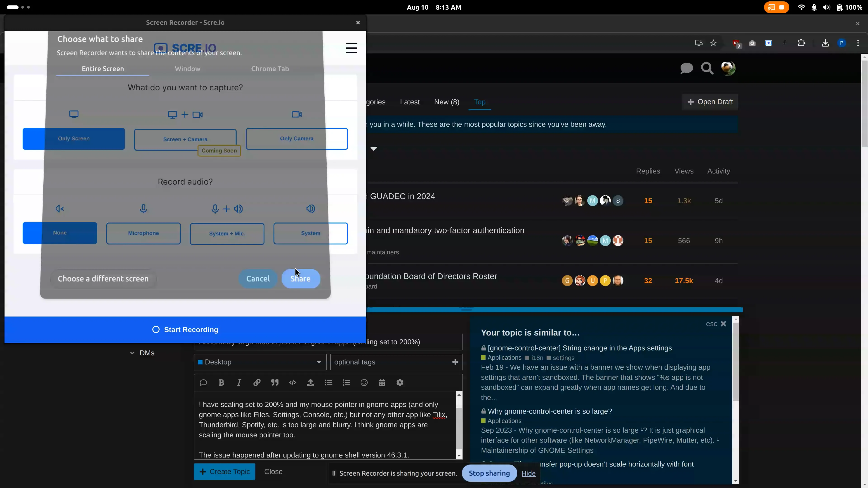Open the chat bubble icon in forum header

pos(686,68)
